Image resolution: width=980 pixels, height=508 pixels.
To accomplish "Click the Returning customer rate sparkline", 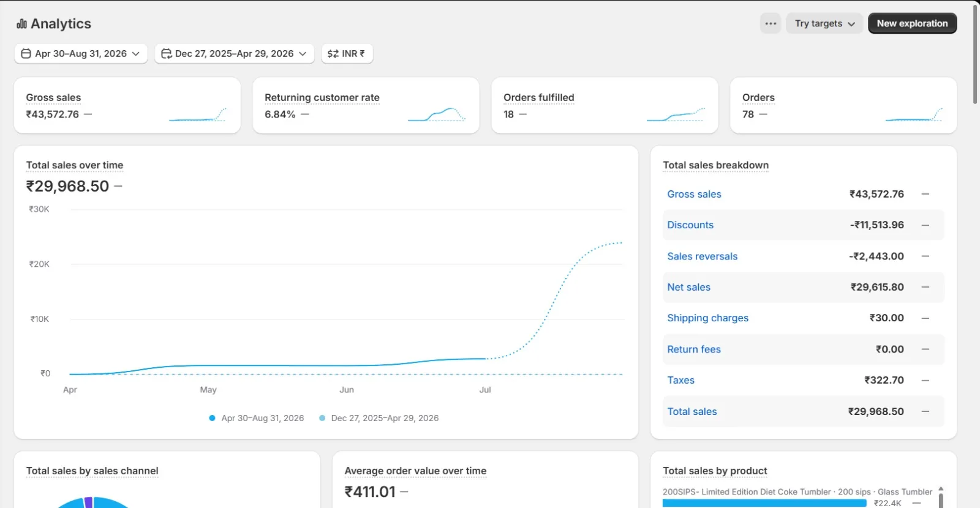I will click(x=437, y=114).
